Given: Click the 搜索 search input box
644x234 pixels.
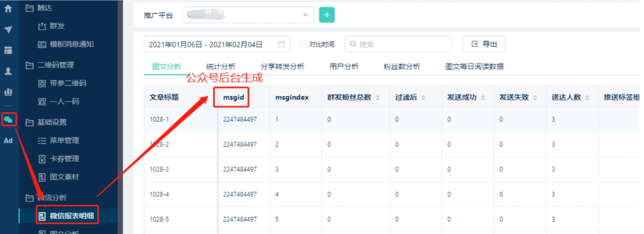Looking at the screenshot, I should 398,44.
